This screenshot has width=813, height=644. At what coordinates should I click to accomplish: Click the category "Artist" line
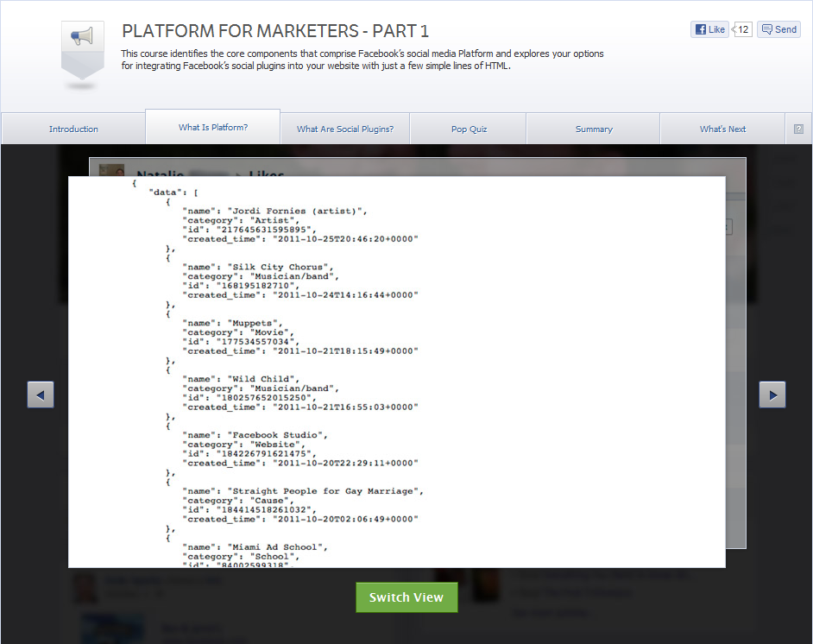pyautogui.click(x=241, y=220)
